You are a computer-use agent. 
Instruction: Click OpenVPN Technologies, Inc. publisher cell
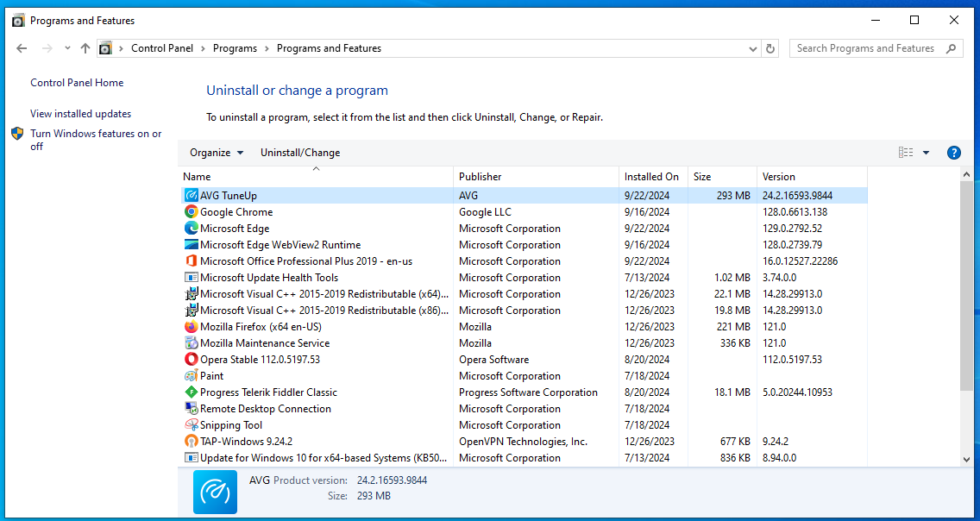523,441
